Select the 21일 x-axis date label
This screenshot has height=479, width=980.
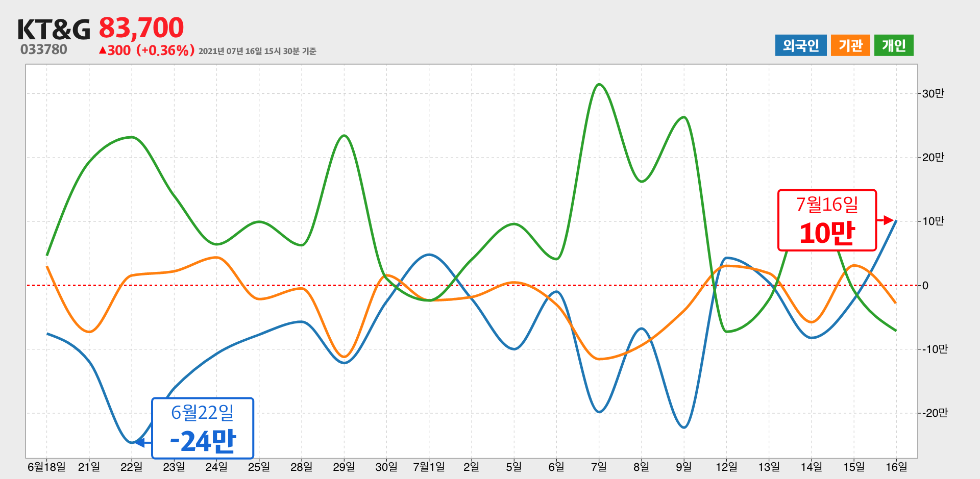pos(89,467)
